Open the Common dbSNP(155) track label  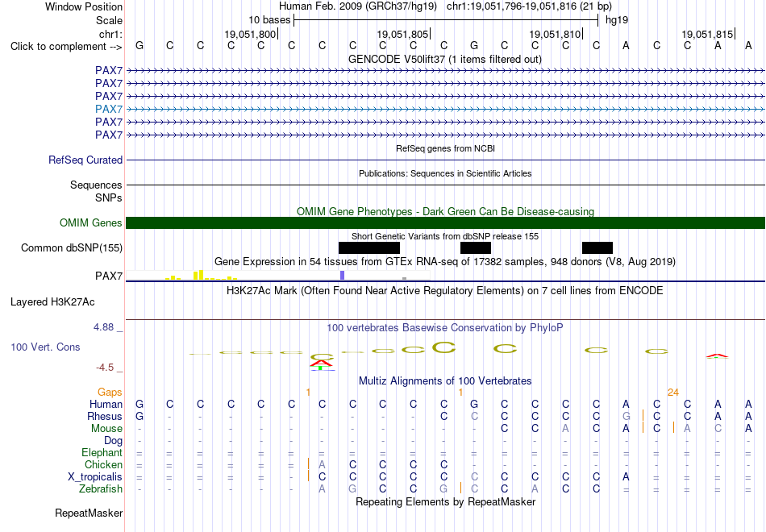click(72, 247)
